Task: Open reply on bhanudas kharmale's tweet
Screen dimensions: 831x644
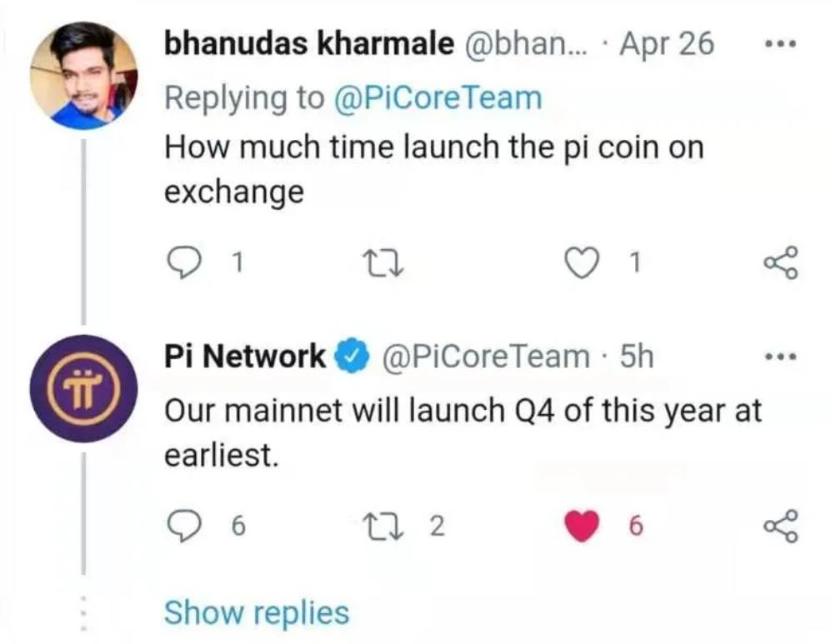Action: click(184, 262)
